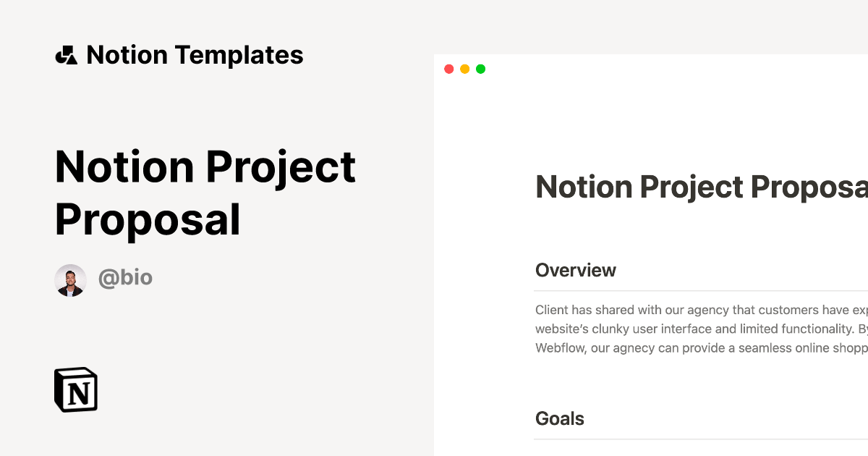This screenshot has height=456, width=868.
Task: Click the yellow minimize dot
Action: (464, 69)
